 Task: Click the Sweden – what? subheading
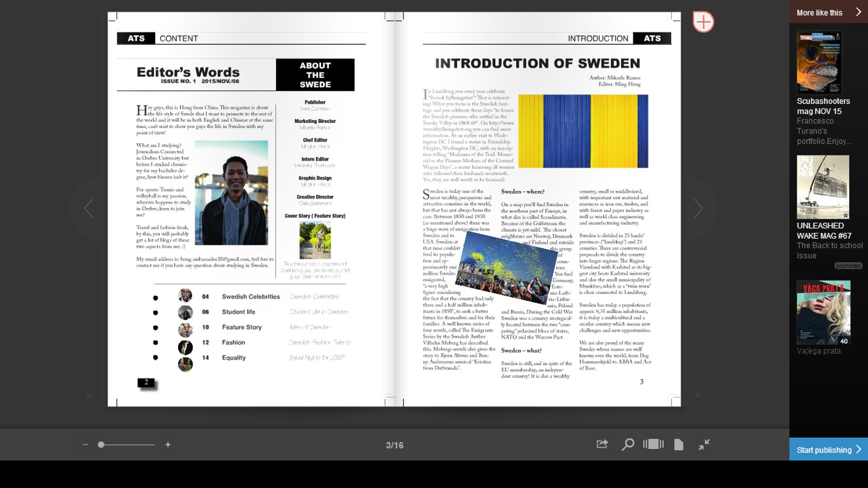(x=521, y=351)
